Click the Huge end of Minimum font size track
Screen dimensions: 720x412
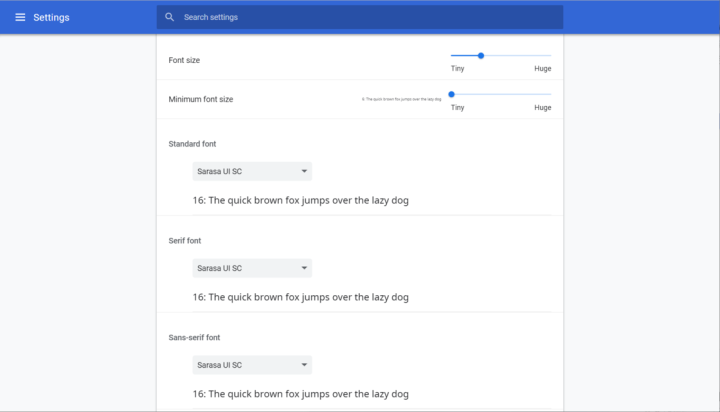tap(550, 94)
